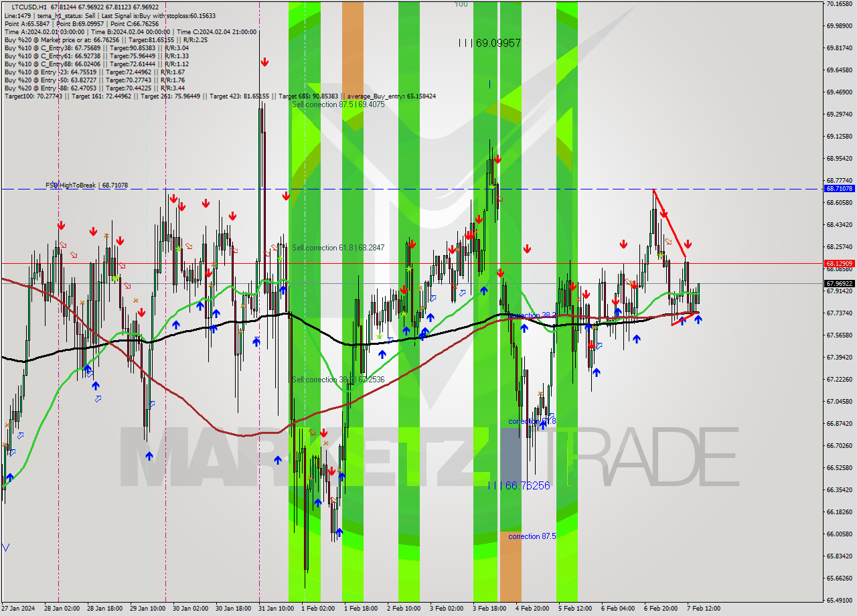This screenshot has width=857, height=616.
Task: Click the blue 'correction 38.2' label
Action: tap(532, 315)
